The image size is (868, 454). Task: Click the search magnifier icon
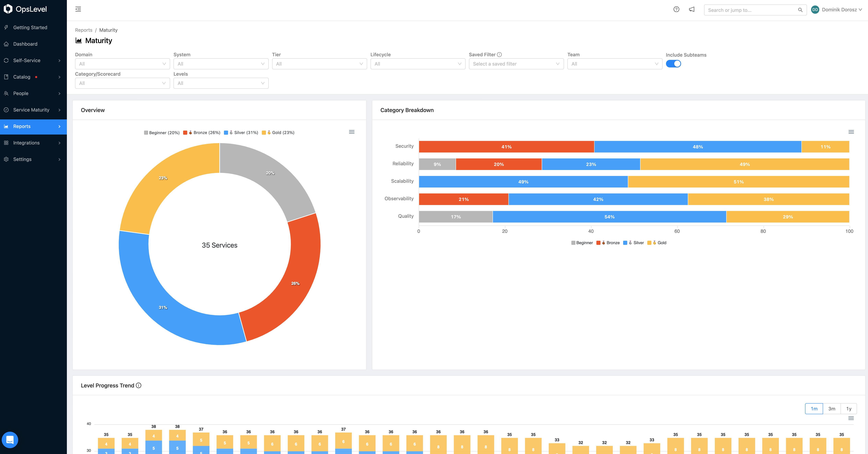click(x=800, y=10)
